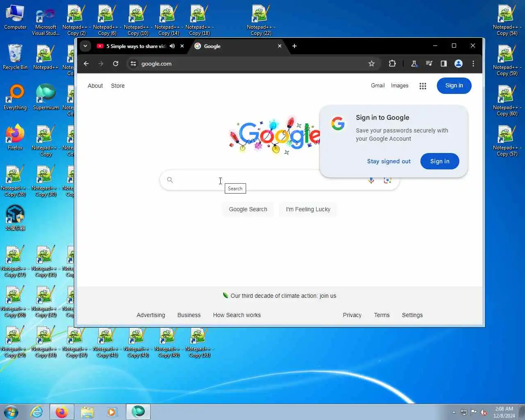Open the browser profile avatar
525x420 pixels.
point(459,64)
